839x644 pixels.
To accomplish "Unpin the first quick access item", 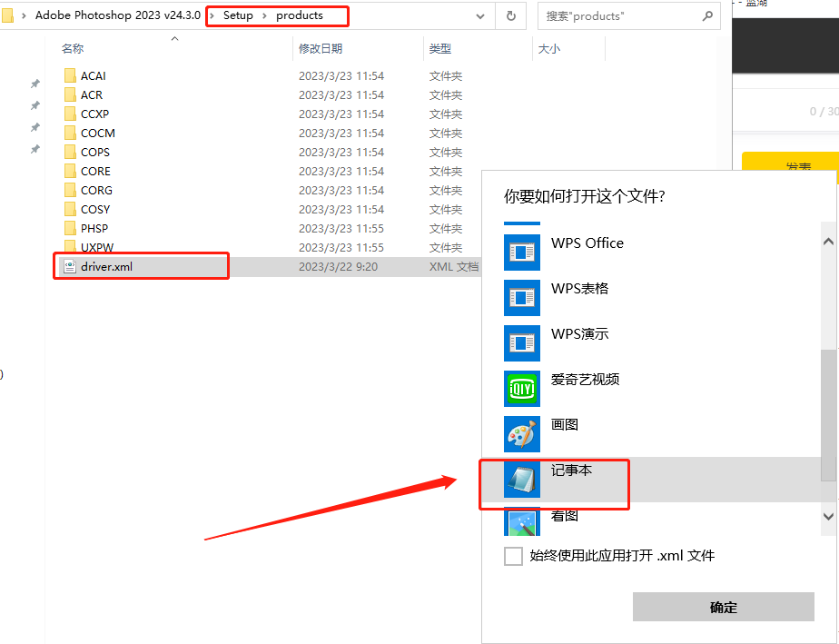I will tap(35, 83).
